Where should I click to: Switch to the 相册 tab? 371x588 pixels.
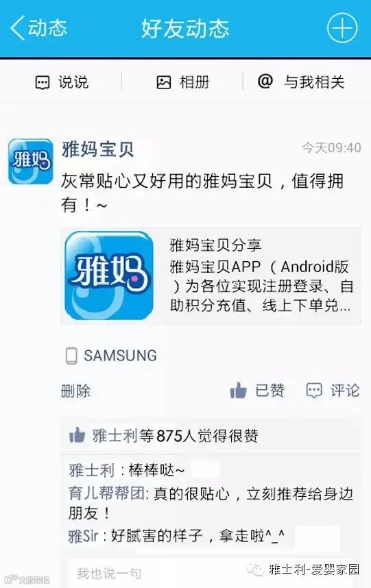click(182, 82)
